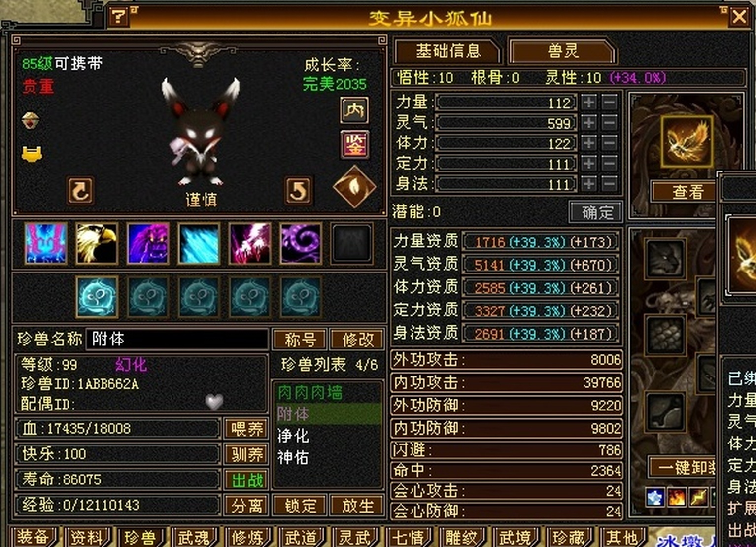Click the first glowing teal rune slot

97,297
